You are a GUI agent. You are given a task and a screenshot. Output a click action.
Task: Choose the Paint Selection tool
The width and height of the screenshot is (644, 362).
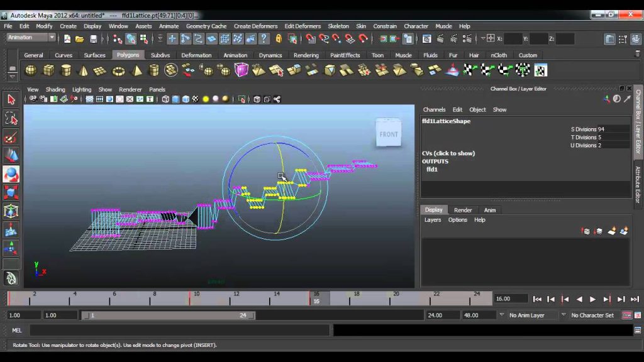(x=11, y=138)
